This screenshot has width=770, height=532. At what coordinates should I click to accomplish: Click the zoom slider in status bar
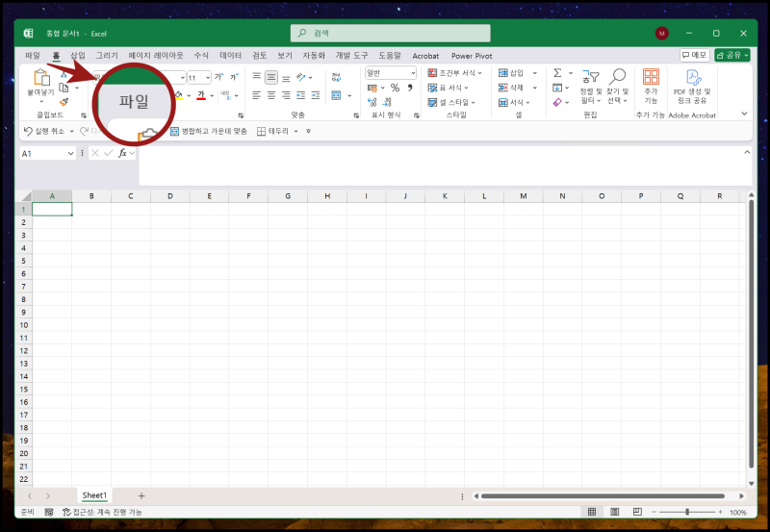(687, 512)
